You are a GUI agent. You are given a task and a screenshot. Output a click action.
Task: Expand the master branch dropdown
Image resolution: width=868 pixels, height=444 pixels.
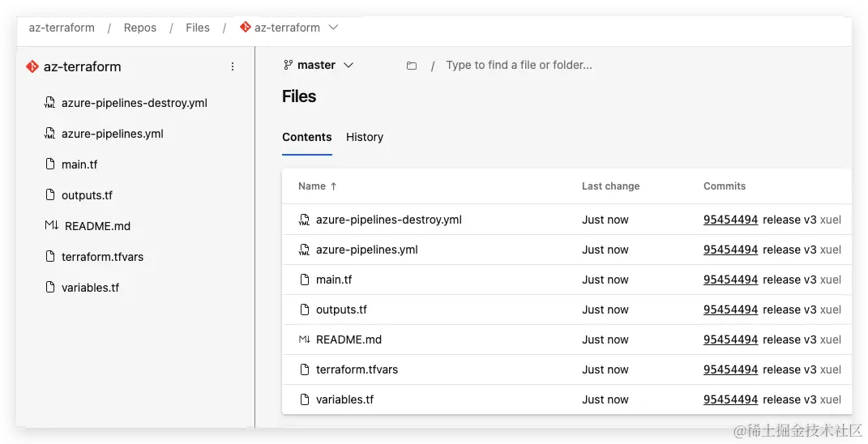[x=348, y=65]
